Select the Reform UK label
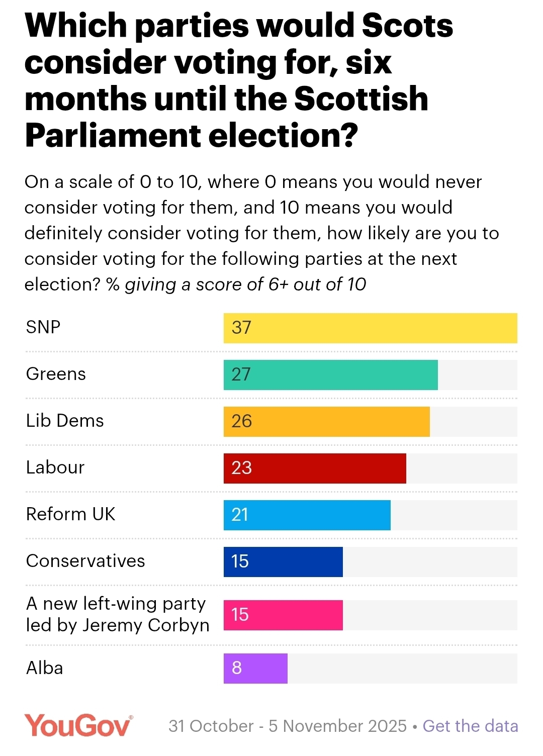543x756 pixels. 70,514
